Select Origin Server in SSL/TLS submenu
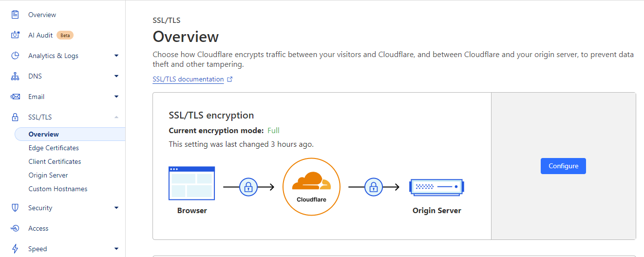The image size is (644, 257). tap(48, 175)
